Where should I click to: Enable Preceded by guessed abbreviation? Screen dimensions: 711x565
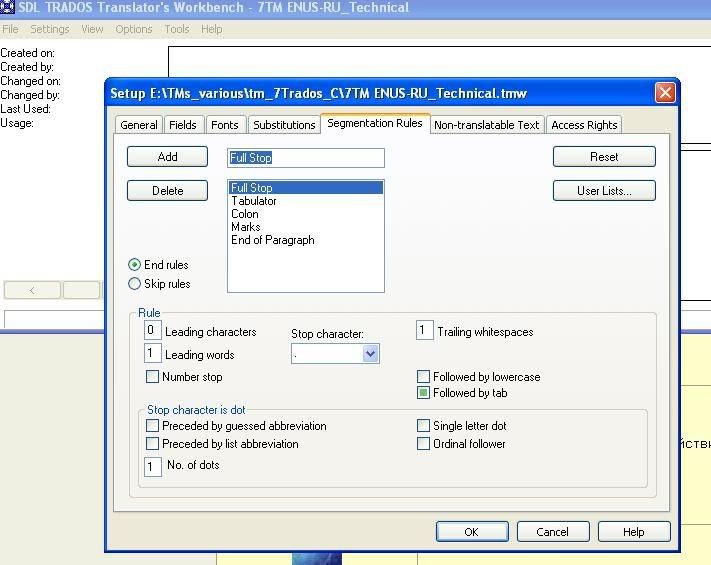point(152,426)
